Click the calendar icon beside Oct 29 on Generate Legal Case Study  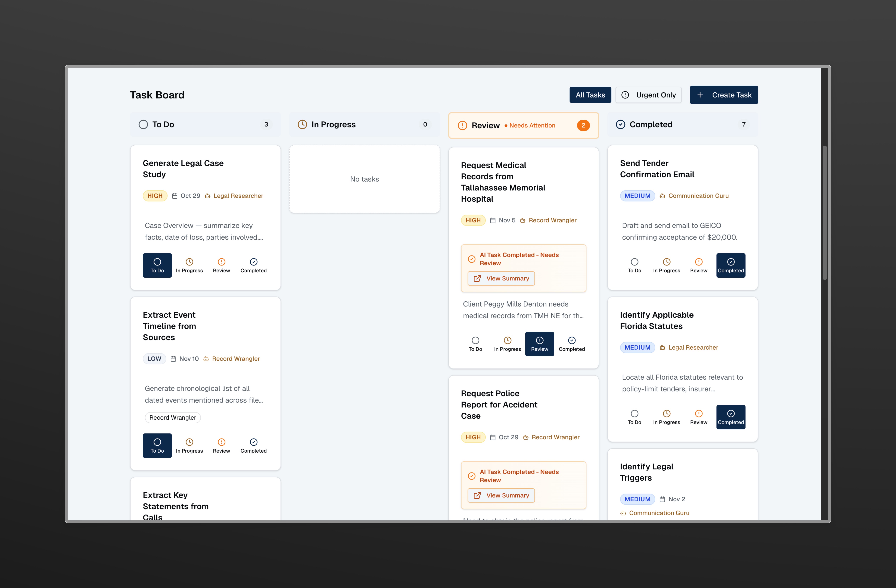(x=175, y=196)
